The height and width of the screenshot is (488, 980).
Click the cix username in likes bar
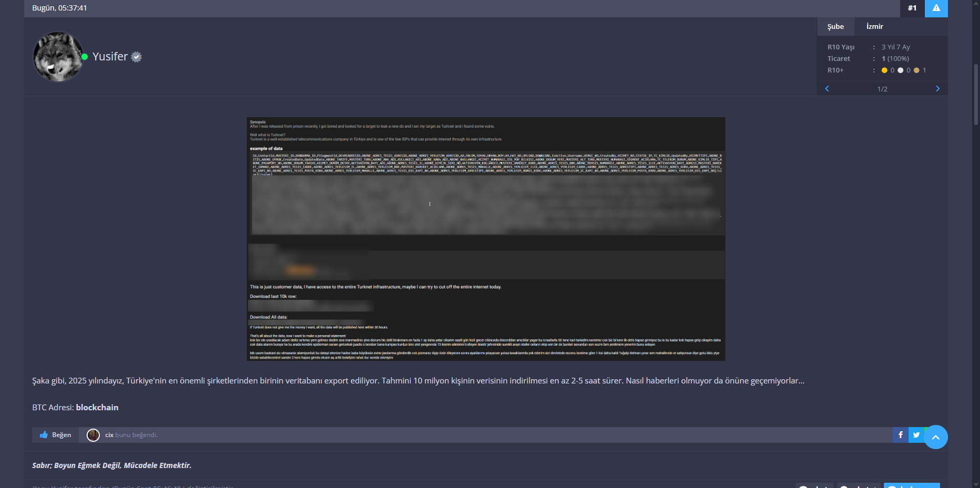(109, 435)
